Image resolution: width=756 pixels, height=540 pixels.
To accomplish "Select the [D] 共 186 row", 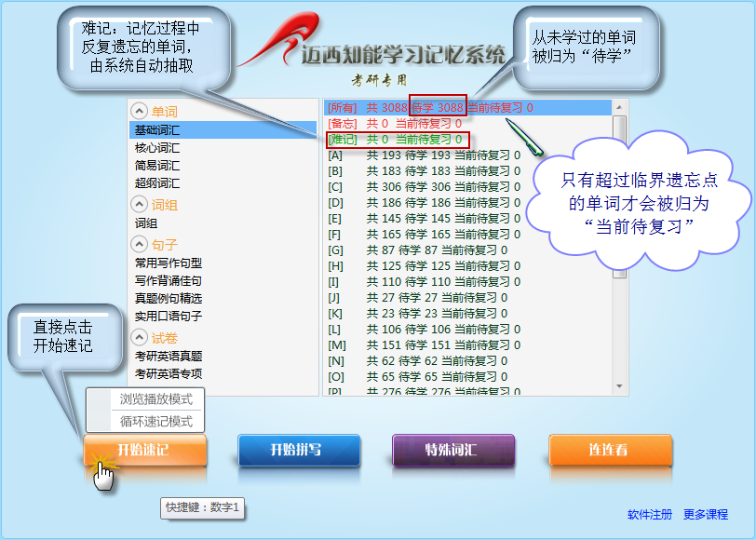I will click(x=467, y=203).
